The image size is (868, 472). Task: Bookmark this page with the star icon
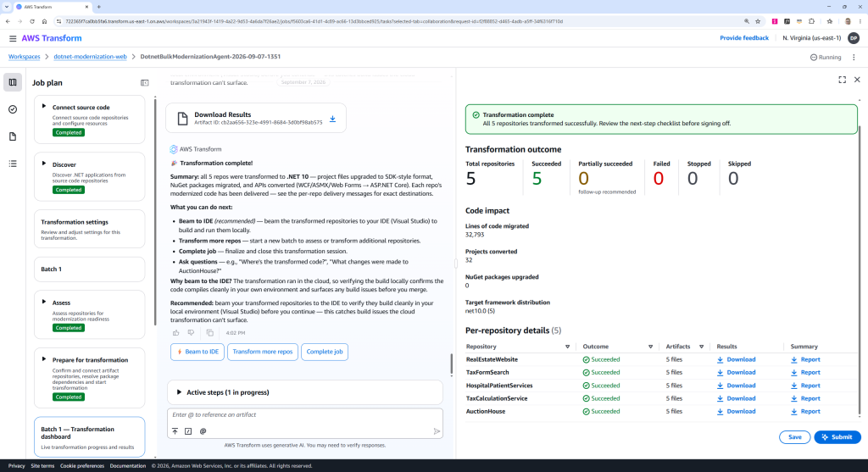click(x=758, y=21)
